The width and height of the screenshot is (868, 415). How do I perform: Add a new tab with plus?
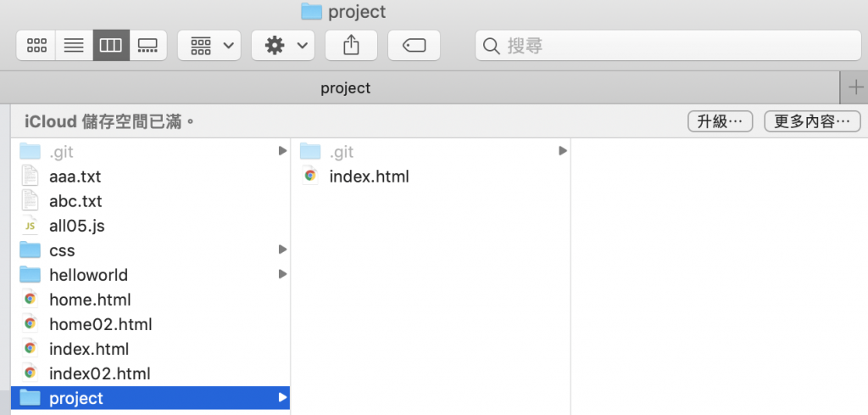click(855, 87)
